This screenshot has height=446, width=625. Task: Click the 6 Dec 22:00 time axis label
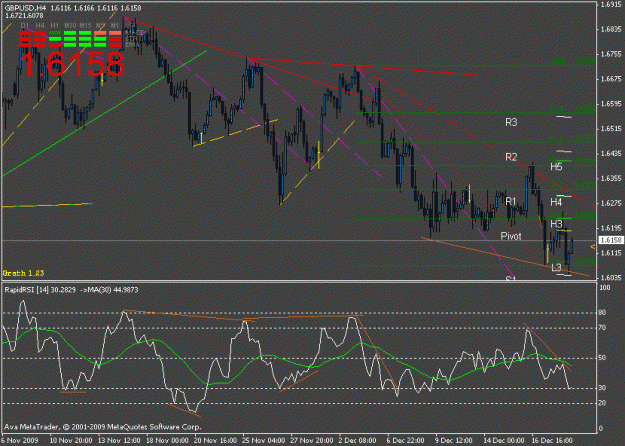pos(406,440)
